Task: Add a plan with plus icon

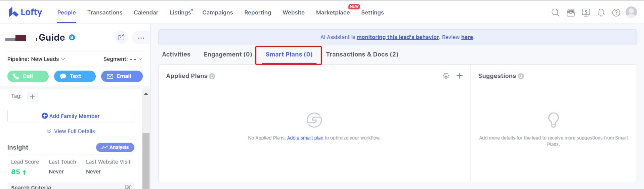Action: pos(460,76)
